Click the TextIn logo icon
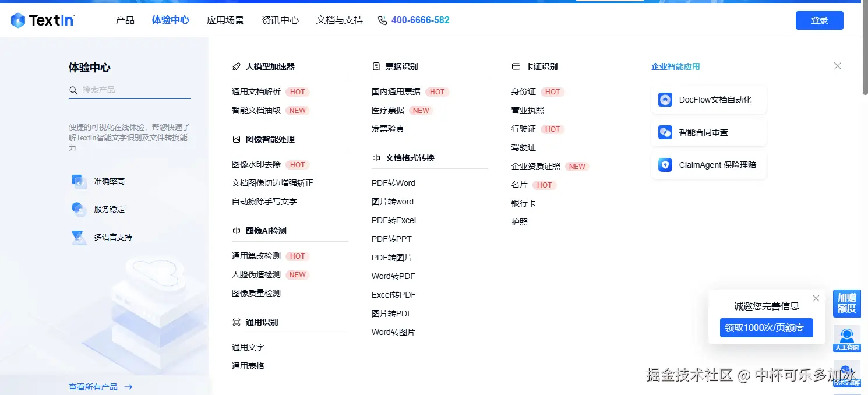 point(18,20)
